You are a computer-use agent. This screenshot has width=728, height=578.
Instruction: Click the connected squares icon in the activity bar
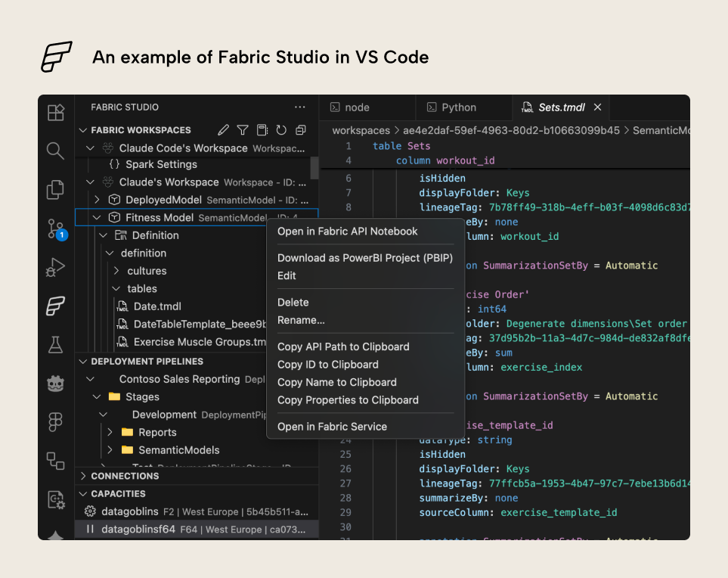(56, 461)
